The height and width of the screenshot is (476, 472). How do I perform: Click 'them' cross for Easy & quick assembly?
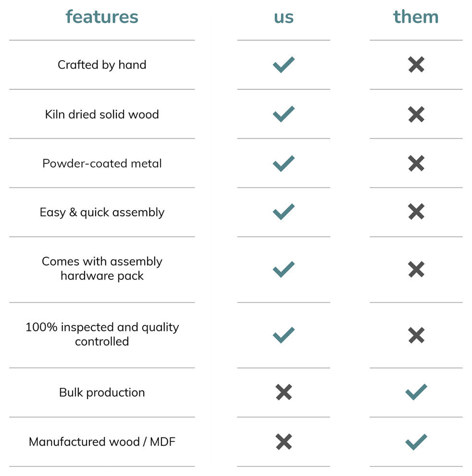[x=416, y=212]
